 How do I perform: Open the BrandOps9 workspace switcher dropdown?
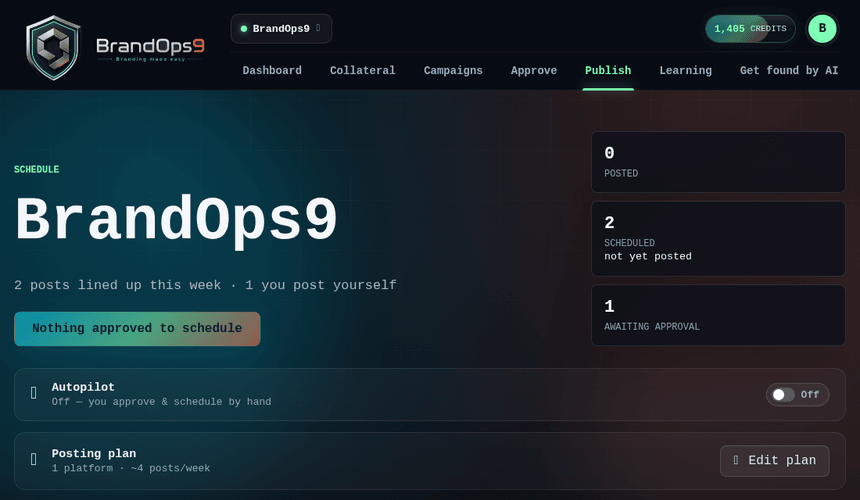click(x=281, y=29)
